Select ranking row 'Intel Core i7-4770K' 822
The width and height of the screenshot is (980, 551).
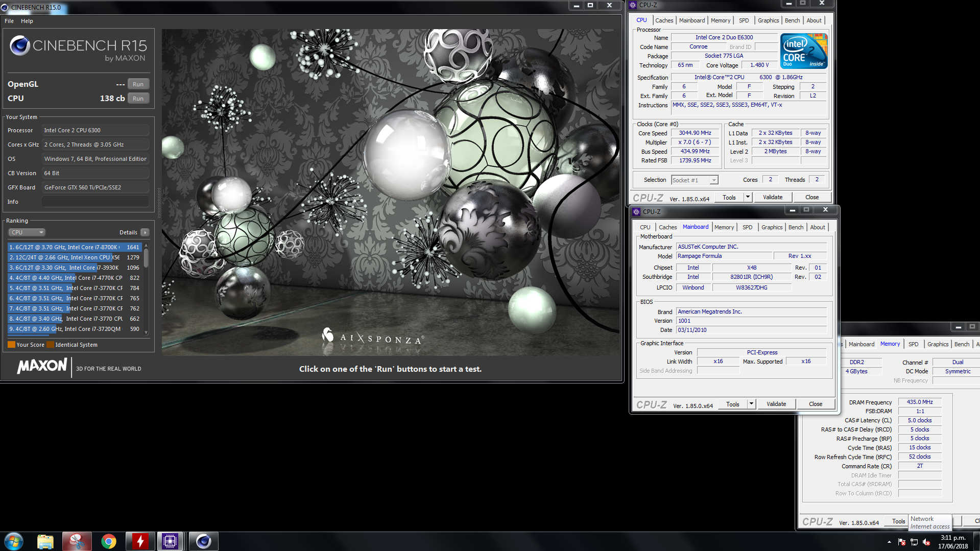75,278
